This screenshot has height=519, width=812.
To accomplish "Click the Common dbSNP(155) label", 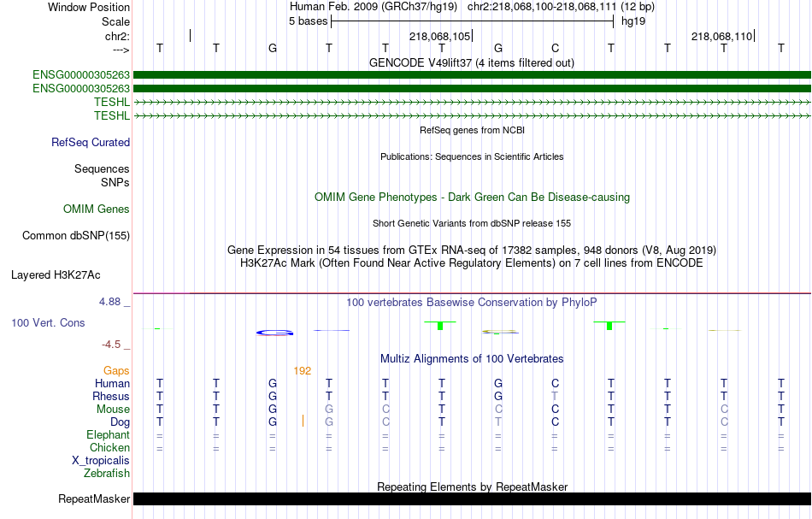I will click(76, 235).
